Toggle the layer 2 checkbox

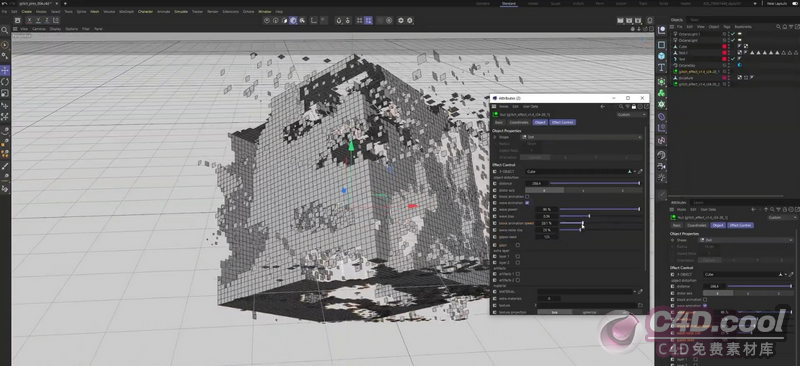click(x=517, y=262)
